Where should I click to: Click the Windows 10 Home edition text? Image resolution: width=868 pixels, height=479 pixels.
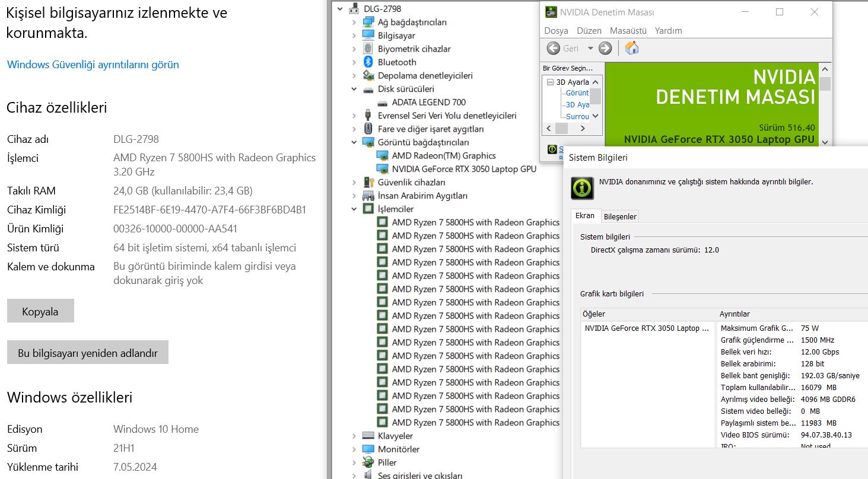click(156, 429)
